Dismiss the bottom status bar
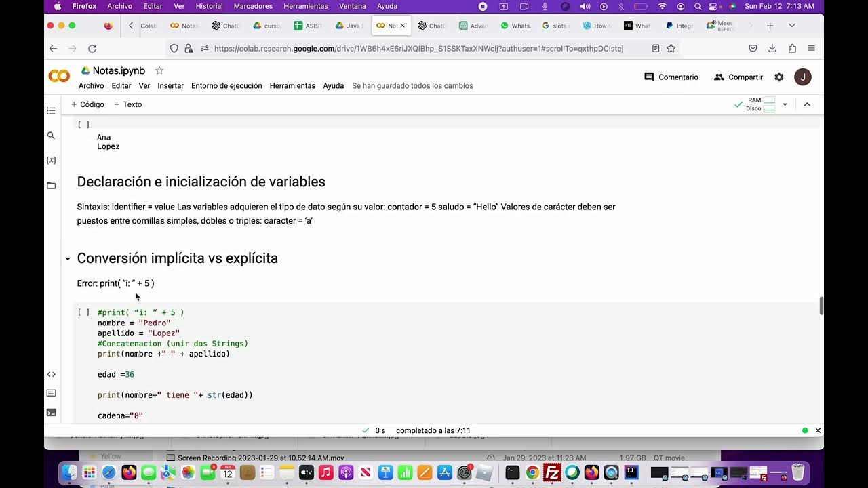The width and height of the screenshot is (868, 488). coord(817,430)
